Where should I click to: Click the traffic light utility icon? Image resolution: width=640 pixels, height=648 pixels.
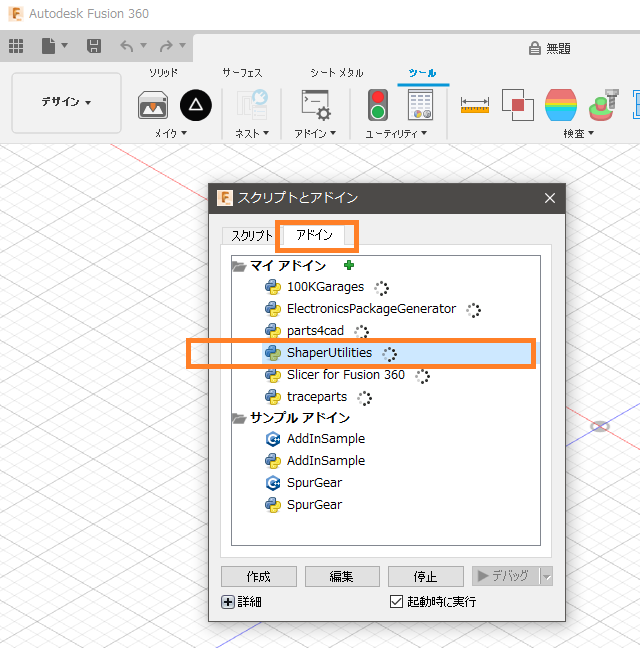coord(378,105)
